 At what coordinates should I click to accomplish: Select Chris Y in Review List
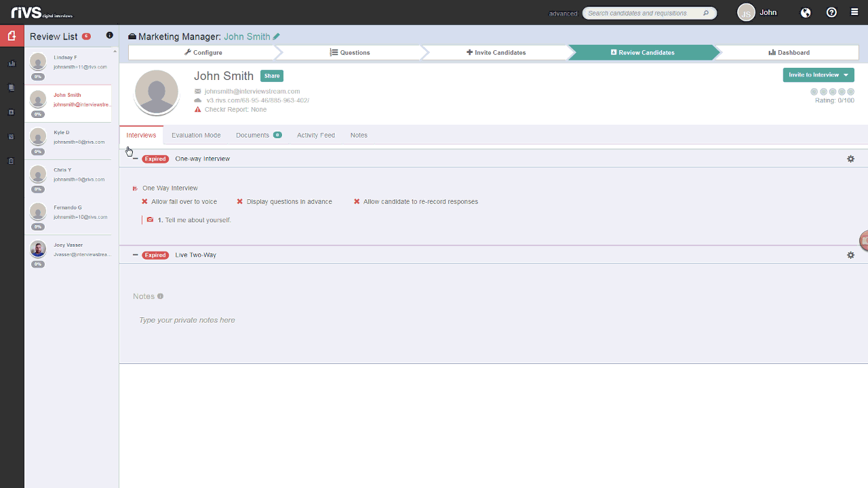click(x=68, y=178)
